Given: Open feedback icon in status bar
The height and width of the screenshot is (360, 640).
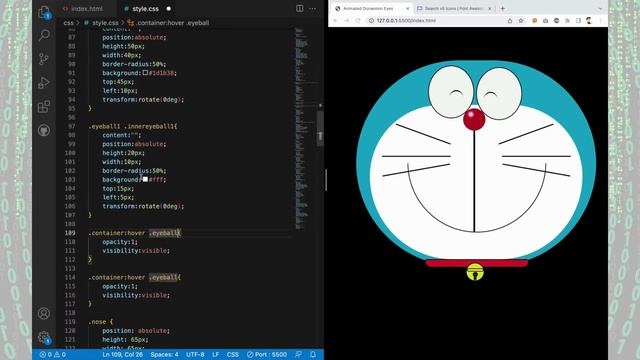Looking at the screenshot, I should (x=298, y=354).
